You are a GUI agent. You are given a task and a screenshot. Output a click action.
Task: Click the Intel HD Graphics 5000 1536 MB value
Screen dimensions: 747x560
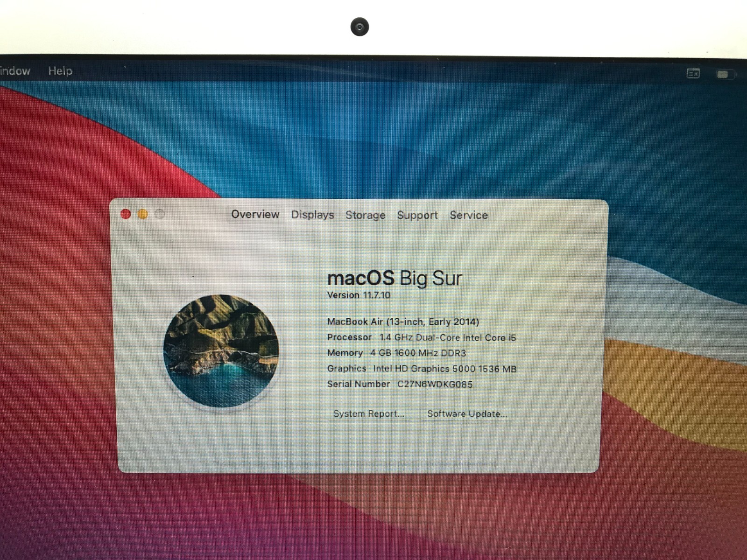445,369
